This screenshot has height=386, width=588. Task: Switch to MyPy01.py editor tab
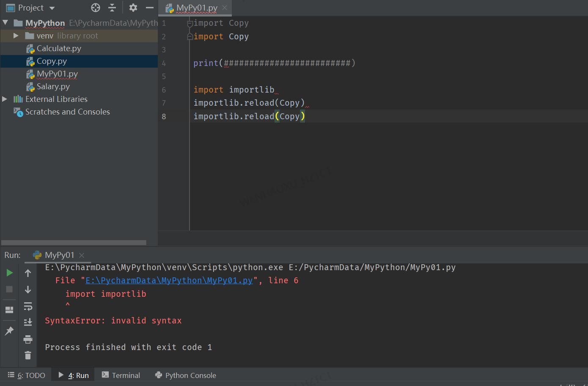(x=197, y=8)
